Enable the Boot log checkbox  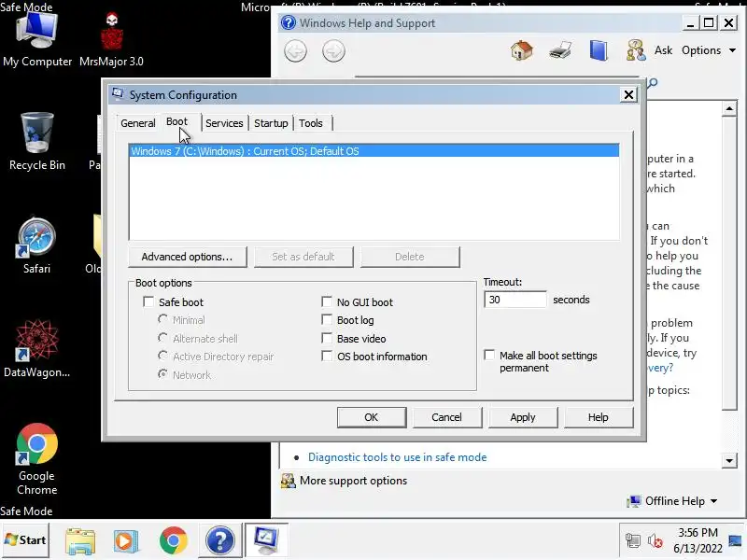pos(327,319)
